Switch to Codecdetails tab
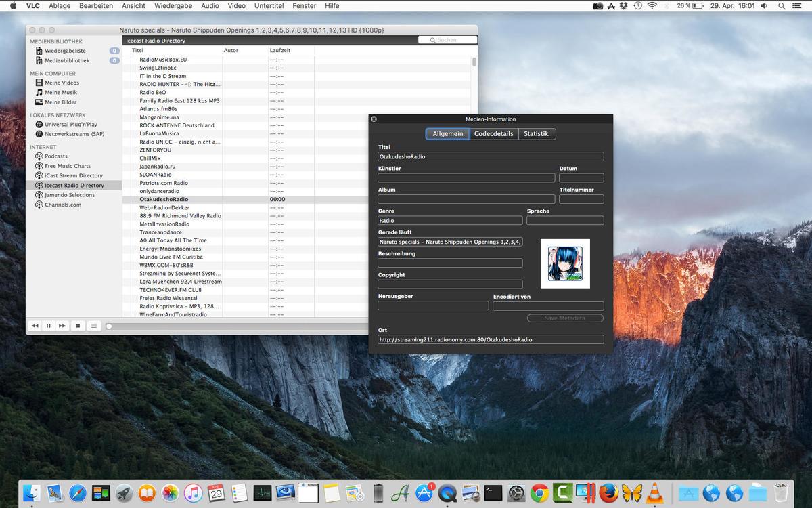 point(494,134)
